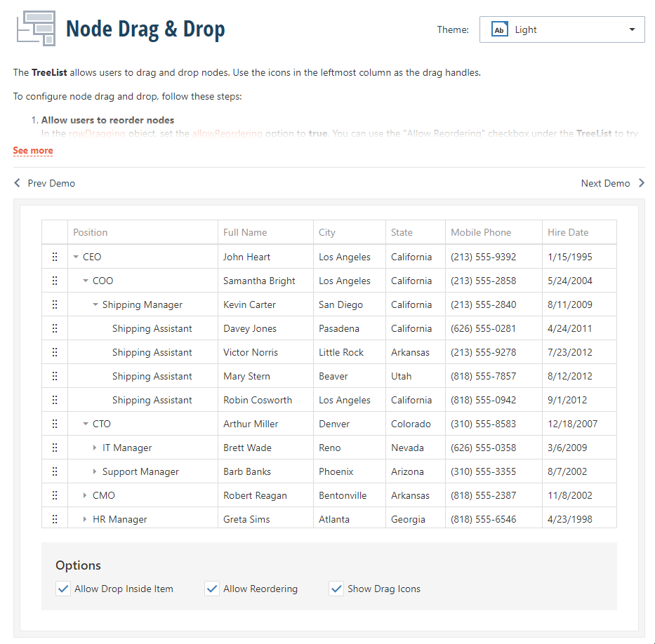Click the San Diego city cell
655x644 pixels.
350,304
